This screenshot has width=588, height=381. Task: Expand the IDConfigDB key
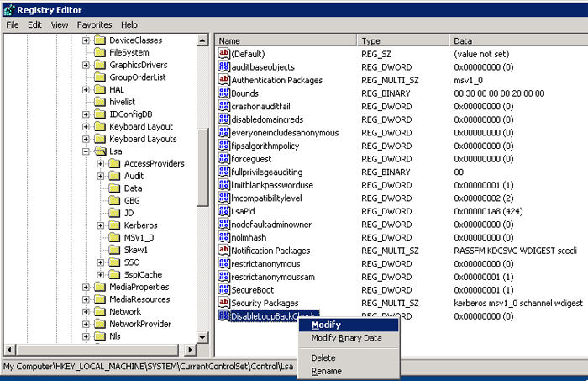(86, 114)
